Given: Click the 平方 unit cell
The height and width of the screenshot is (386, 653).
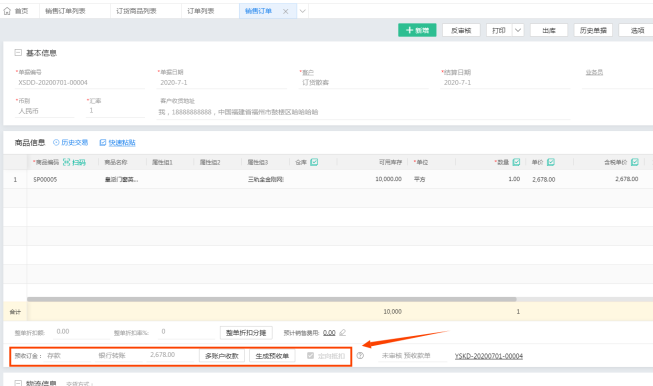Looking at the screenshot, I should 419,179.
